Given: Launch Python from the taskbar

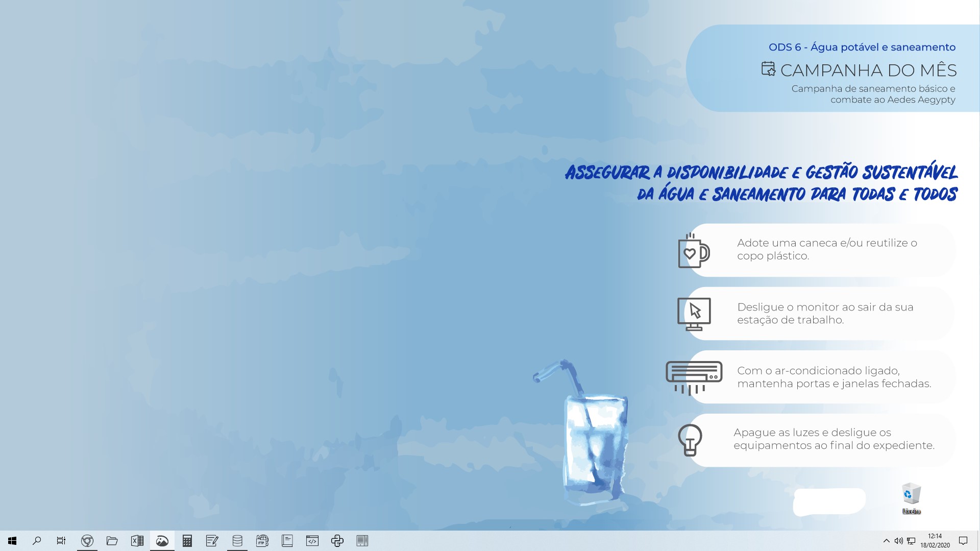Looking at the screenshot, I should pyautogui.click(x=337, y=541).
